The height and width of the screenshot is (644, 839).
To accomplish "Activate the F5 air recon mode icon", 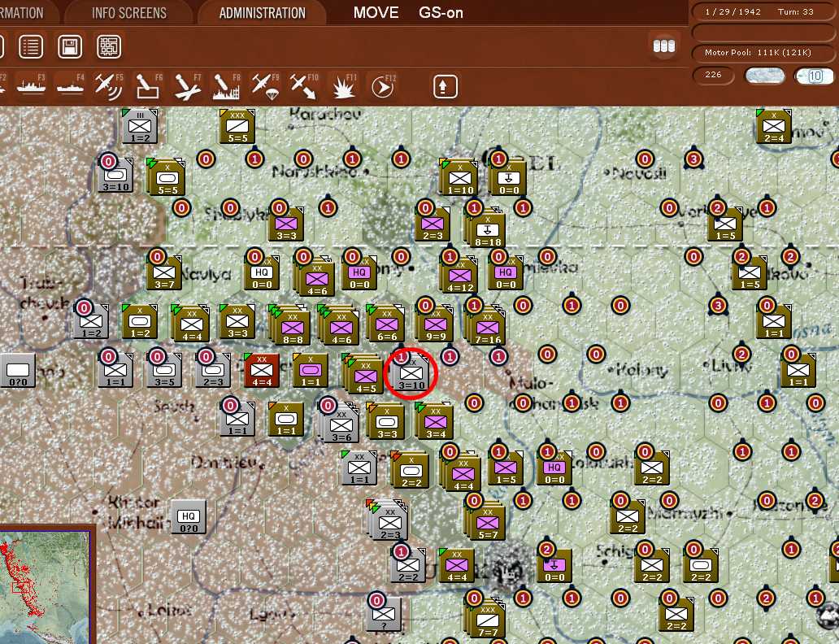I will click(x=109, y=87).
